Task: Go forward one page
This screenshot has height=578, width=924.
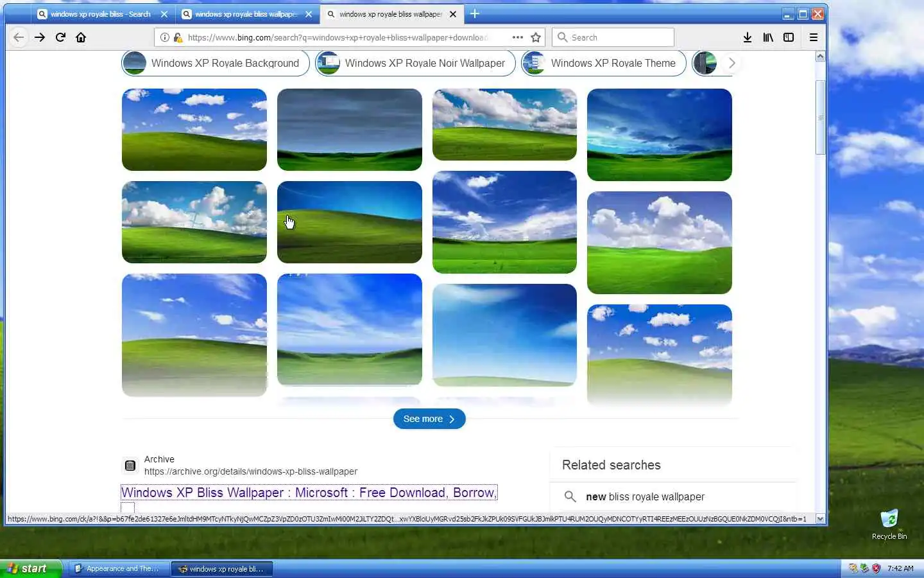Action: (40, 37)
